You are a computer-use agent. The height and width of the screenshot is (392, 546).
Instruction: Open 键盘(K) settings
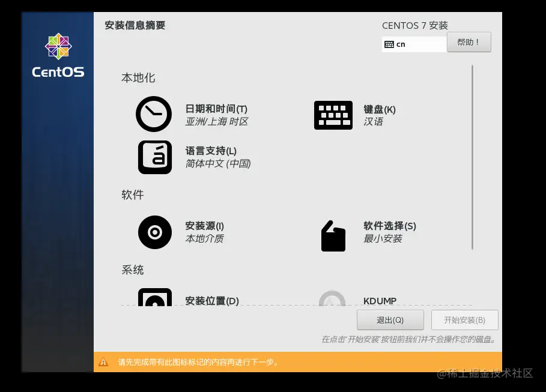(x=380, y=109)
